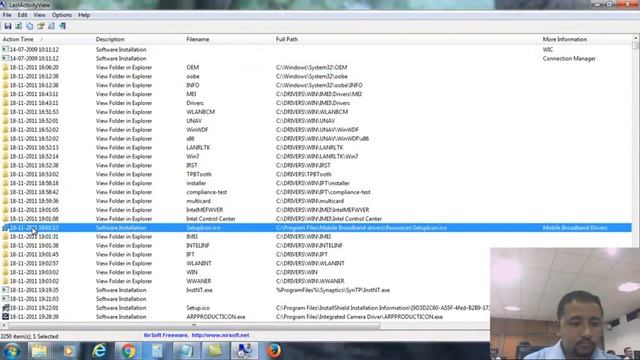This screenshot has height=360, width=640.
Task: Click the Refresh toolbar icon
Action: click(x=19, y=26)
